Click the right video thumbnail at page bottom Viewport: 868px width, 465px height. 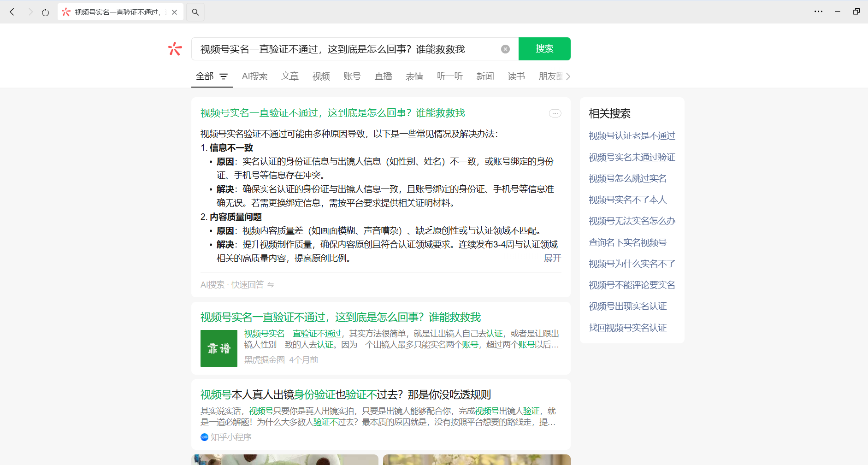tap(477, 459)
